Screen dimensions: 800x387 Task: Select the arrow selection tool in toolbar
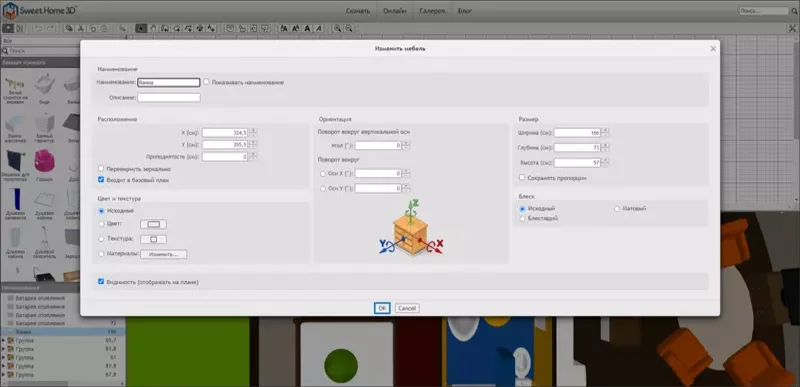[x=140, y=29]
